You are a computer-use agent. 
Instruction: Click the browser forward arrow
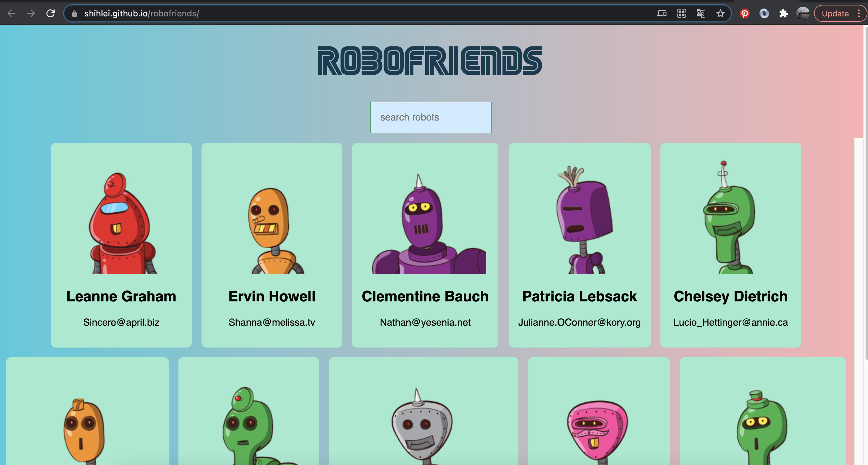tap(31, 13)
